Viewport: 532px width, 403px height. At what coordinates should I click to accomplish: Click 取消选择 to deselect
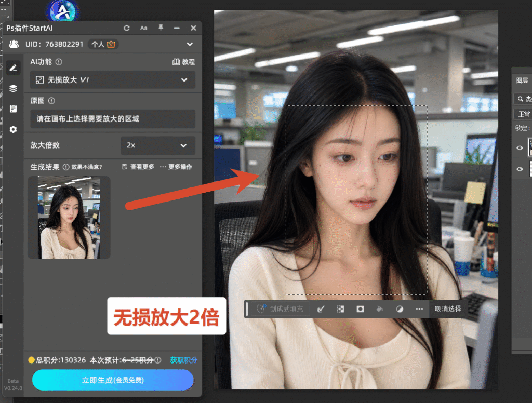(x=448, y=308)
